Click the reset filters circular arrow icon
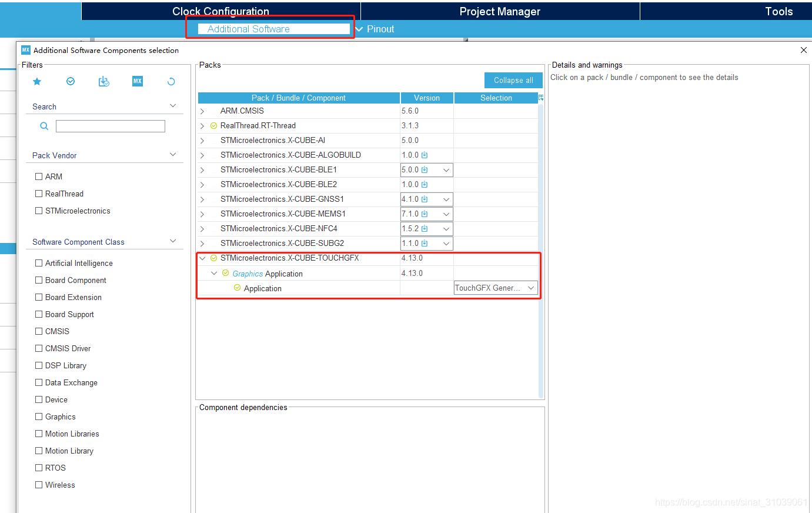This screenshot has width=812, height=513. pyautogui.click(x=171, y=81)
